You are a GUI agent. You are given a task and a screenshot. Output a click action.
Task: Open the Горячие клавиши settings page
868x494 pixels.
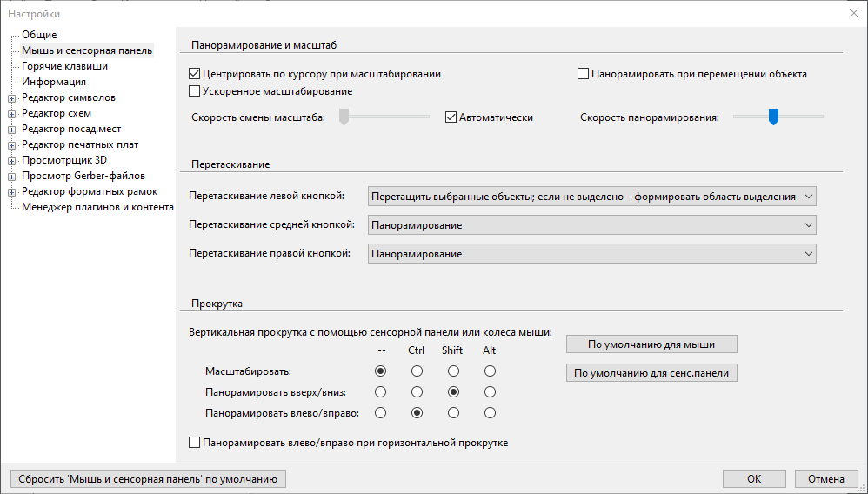[64, 66]
